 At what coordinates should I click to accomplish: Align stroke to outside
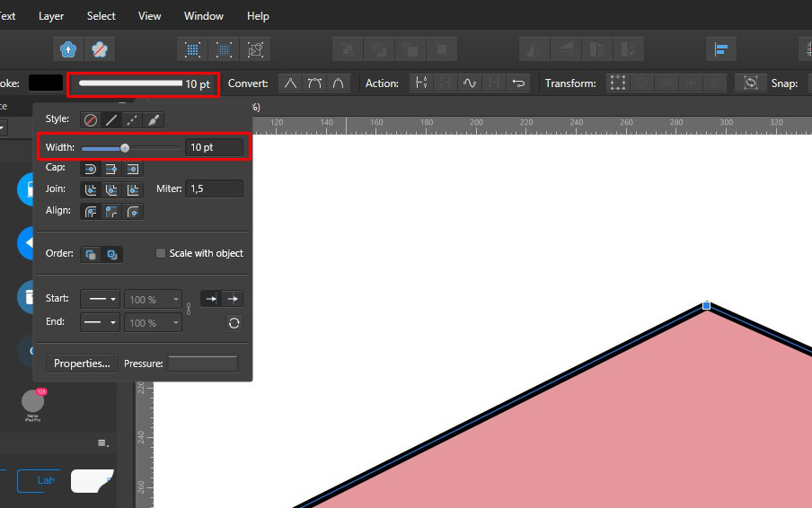point(133,212)
